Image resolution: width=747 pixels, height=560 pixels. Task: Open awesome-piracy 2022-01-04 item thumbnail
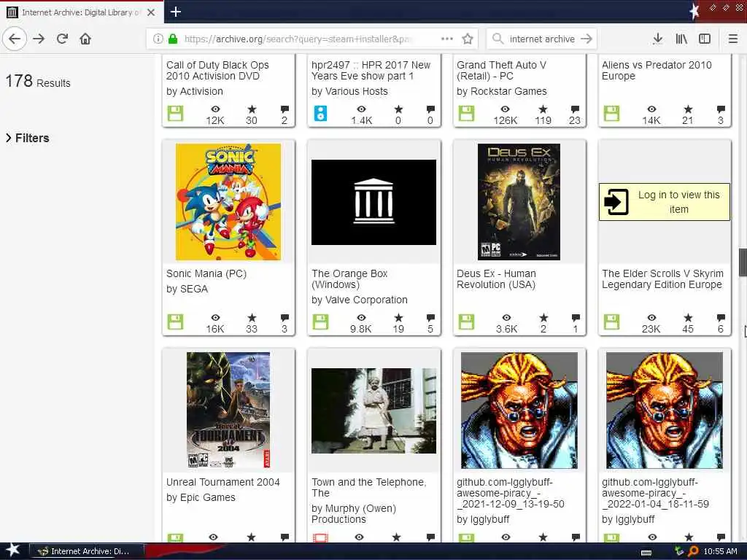[664, 411]
